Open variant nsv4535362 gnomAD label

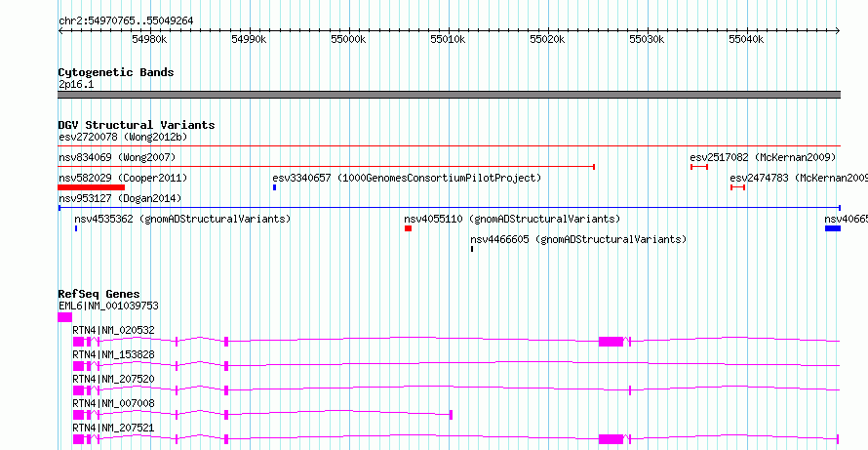(x=182, y=219)
